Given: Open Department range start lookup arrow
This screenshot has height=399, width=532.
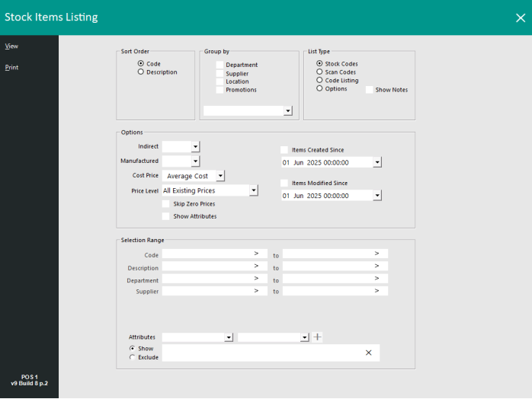Looking at the screenshot, I should (256, 279).
